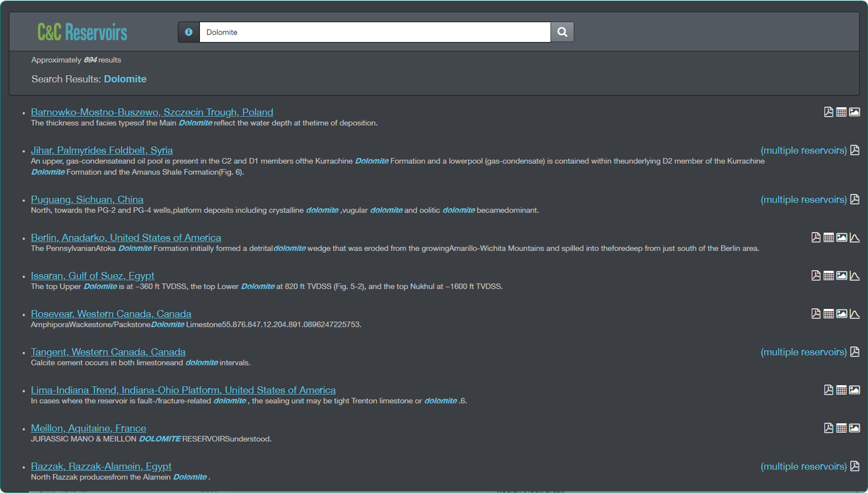The image size is (868, 493).
Task: Click "An upper, gas-condensateand oil pool" snippet
Action: (398, 167)
